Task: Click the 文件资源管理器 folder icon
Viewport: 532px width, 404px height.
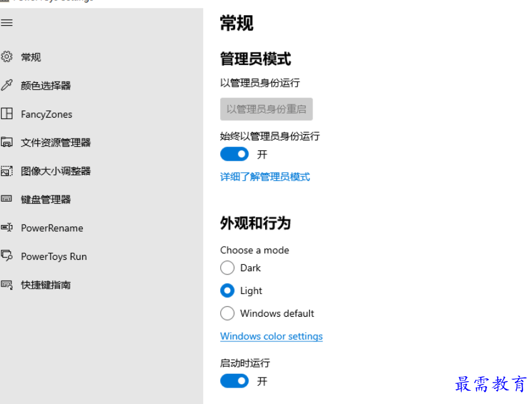Action: 7,142
